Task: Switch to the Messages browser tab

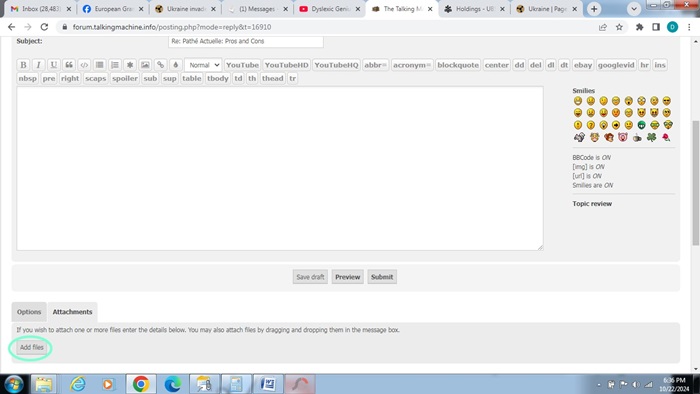Action: pyautogui.click(x=257, y=9)
